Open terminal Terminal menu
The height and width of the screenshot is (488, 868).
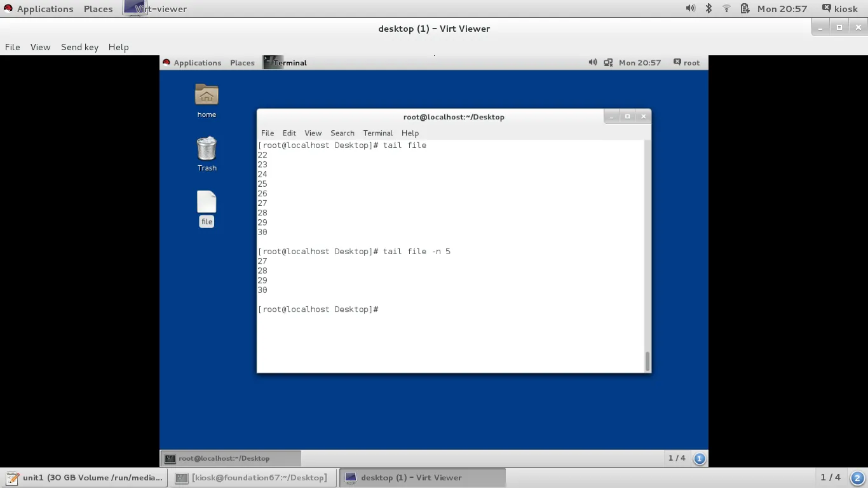point(377,133)
